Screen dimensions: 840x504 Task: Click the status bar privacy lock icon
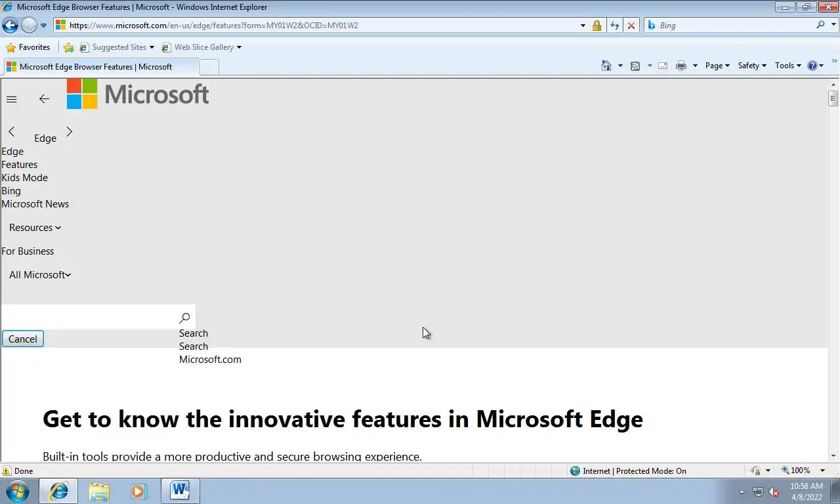(x=755, y=471)
